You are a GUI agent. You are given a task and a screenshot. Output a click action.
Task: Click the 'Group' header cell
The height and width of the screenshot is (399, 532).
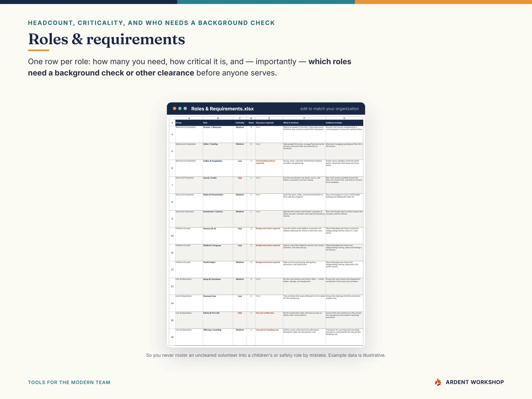coord(189,123)
